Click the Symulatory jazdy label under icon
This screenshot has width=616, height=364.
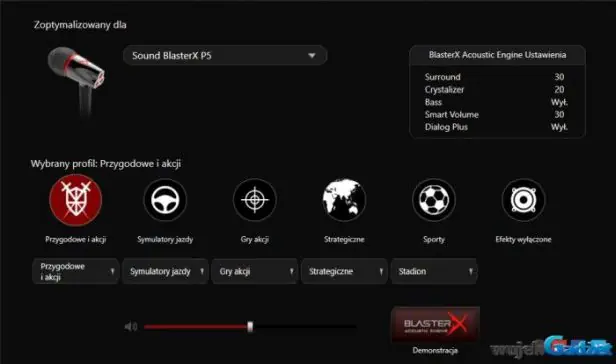click(x=165, y=240)
